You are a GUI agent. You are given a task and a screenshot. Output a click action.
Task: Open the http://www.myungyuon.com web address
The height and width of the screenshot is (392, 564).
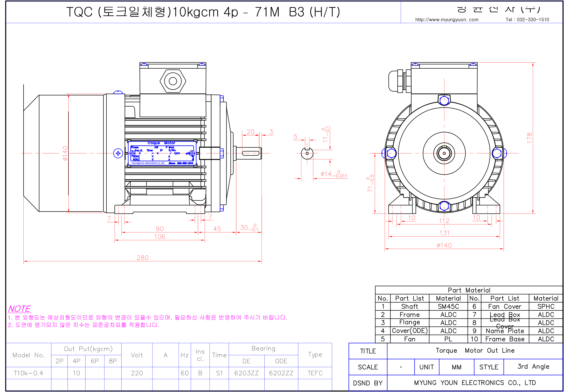point(447,20)
